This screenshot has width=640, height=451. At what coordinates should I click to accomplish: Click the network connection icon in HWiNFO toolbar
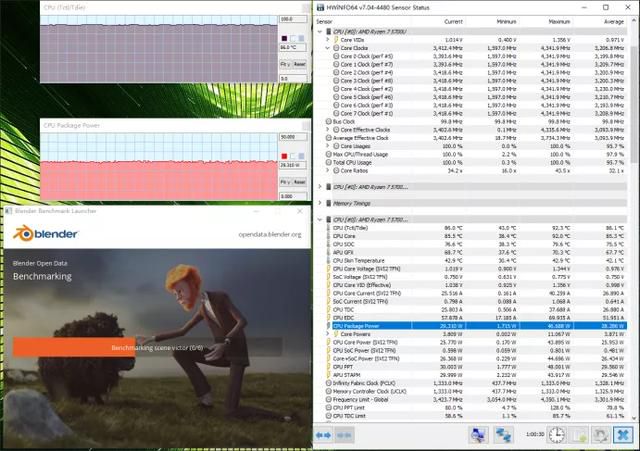[503, 435]
